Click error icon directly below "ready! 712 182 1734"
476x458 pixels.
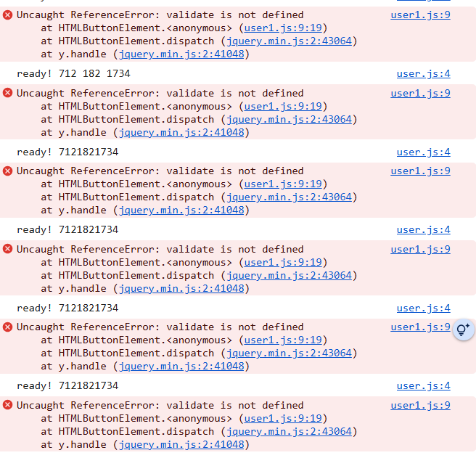8,93
